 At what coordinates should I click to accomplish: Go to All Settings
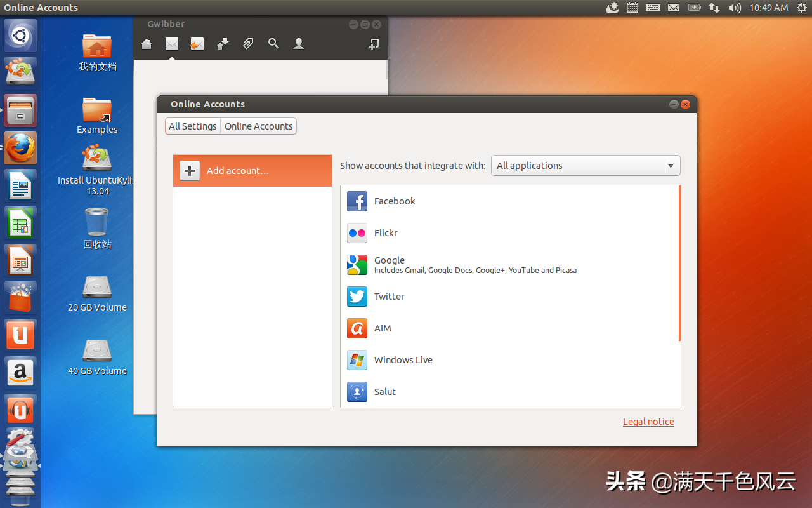click(193, 126)
